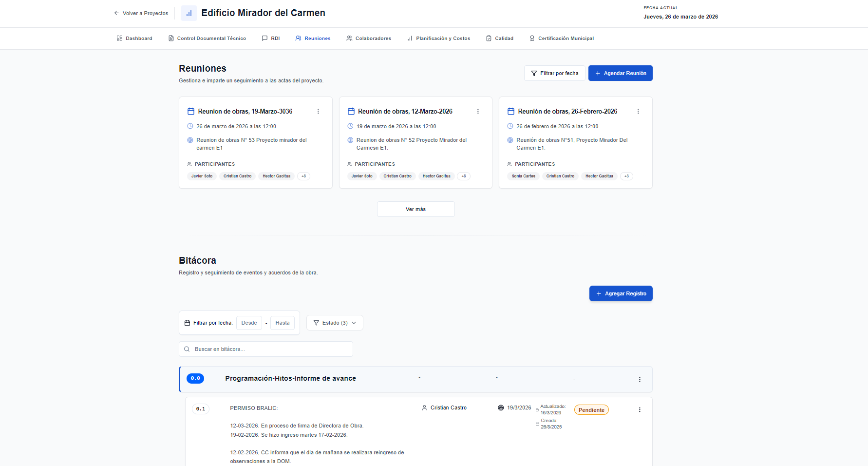Click the project chart icon beside the title
Screen dimensions: 868x466
pos(189,13)
